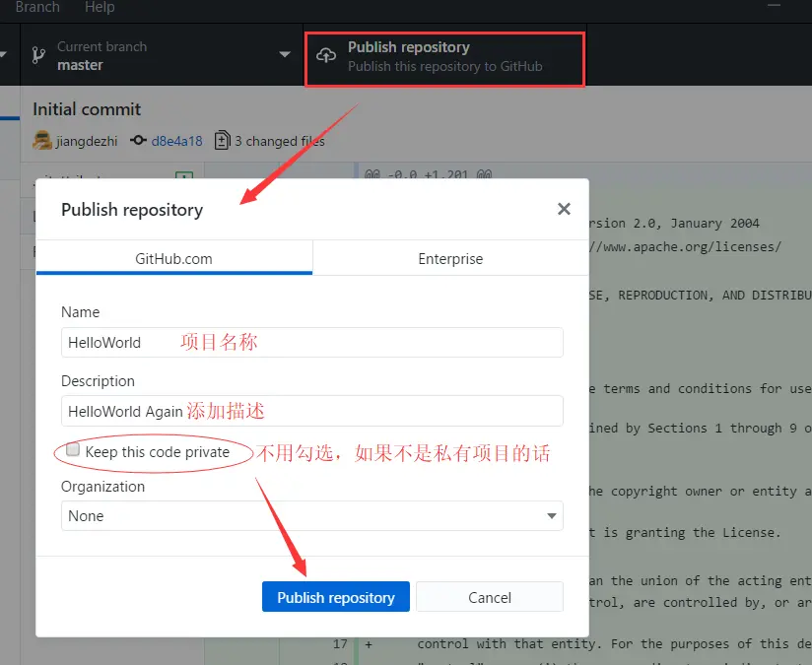Viewport: 812px width, 665px height.
Task: Toggle Keep this code private checkbox
Action: 73,449
